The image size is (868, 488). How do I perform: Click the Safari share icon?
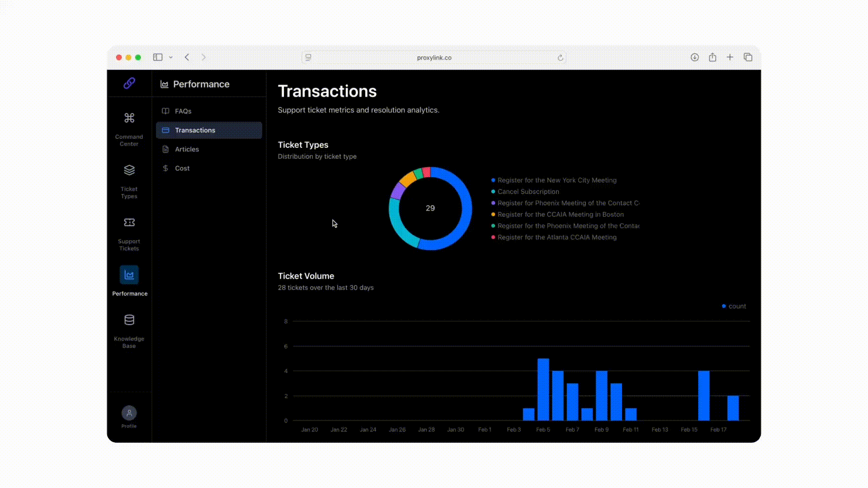point(712,57)
